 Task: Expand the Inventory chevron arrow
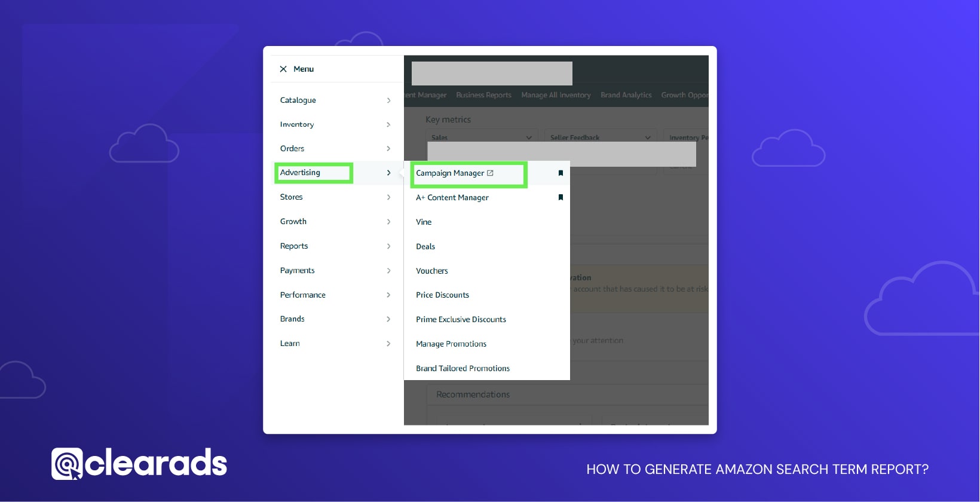click(388, 124)
